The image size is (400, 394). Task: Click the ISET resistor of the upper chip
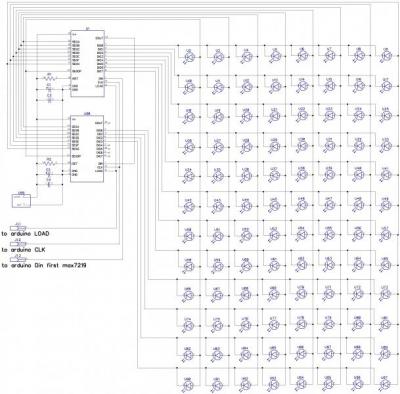click(x=49, y=78)
